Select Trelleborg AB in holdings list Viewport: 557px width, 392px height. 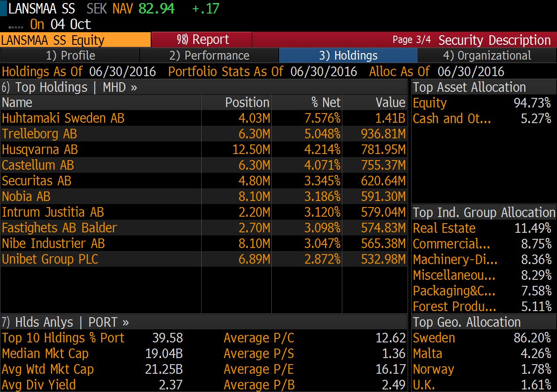(40, 134)
